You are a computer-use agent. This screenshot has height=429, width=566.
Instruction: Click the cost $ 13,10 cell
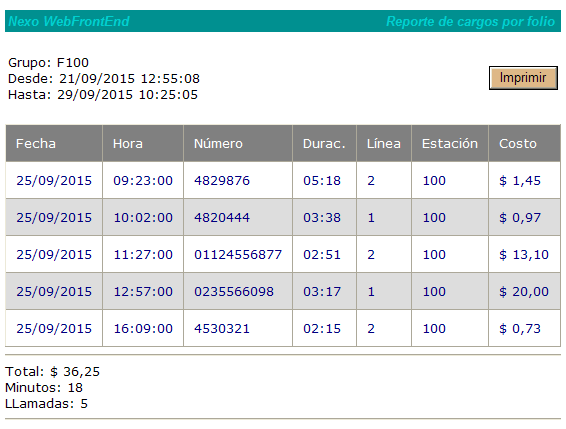tap(524, 254)
